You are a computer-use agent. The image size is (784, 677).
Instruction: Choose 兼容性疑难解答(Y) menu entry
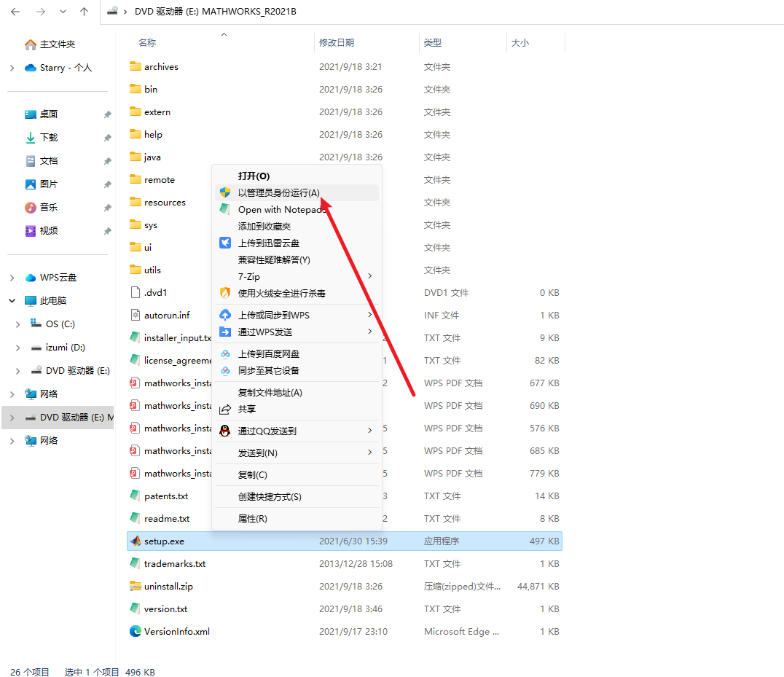(x=297, y=260)
